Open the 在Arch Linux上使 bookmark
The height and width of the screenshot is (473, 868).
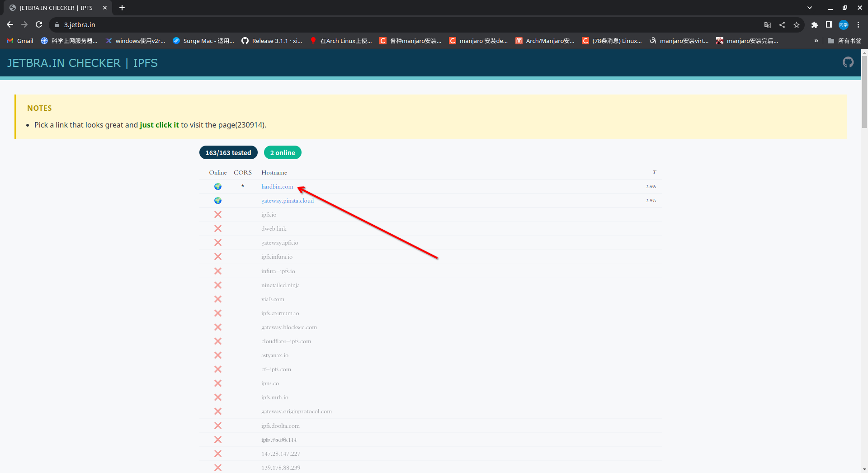[x=341, y=41]
